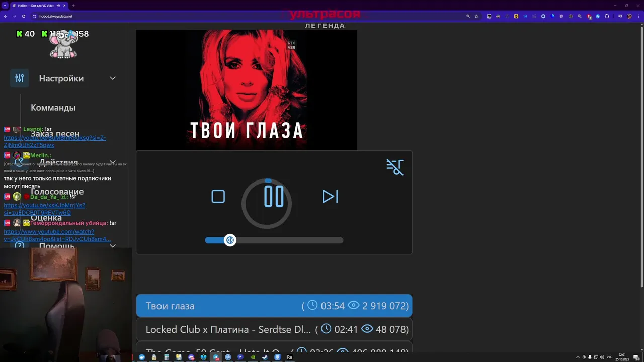
Task: Select the HoBot browser tab
Action: 39,6
